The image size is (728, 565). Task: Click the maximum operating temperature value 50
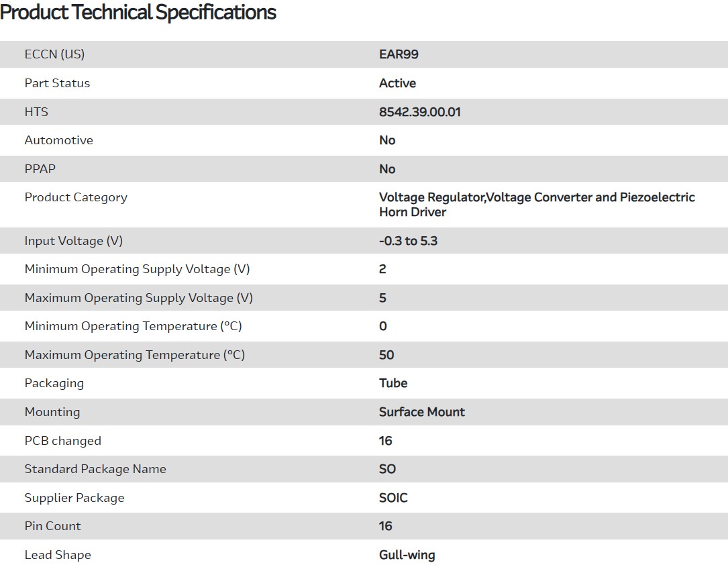[x=386, y=355]
